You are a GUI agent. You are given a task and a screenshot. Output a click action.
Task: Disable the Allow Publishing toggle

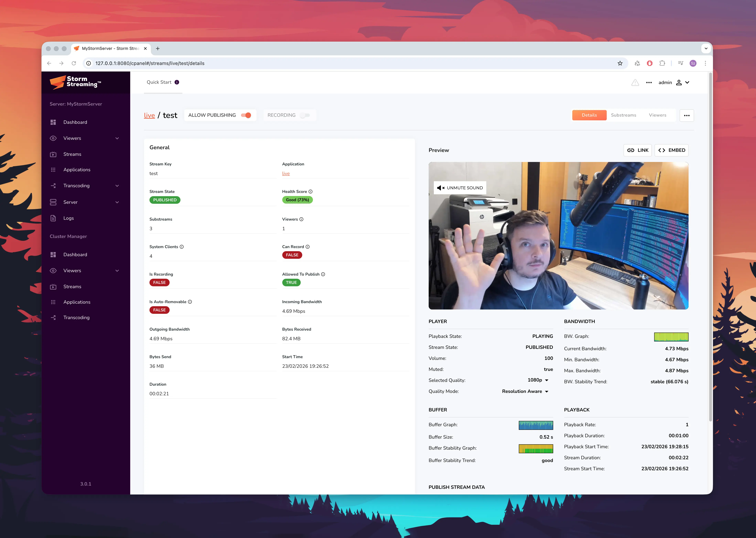(x=246, y=115)
